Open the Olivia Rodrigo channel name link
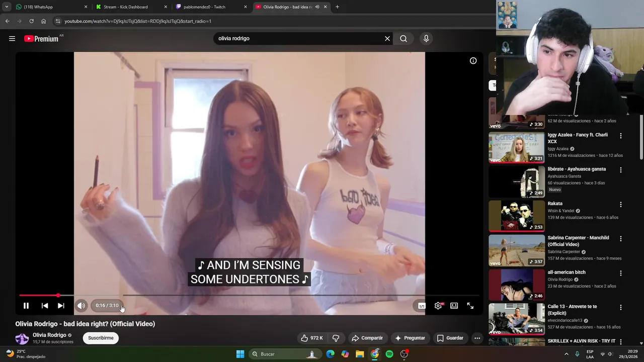 (49, 335)
